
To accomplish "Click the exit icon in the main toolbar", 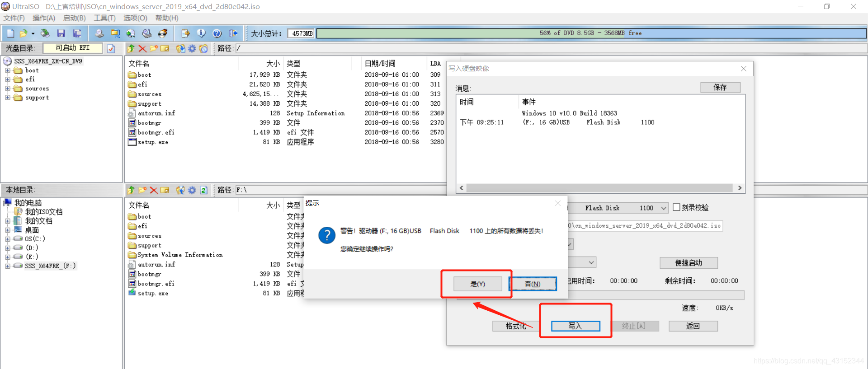I will click(233, 33).
